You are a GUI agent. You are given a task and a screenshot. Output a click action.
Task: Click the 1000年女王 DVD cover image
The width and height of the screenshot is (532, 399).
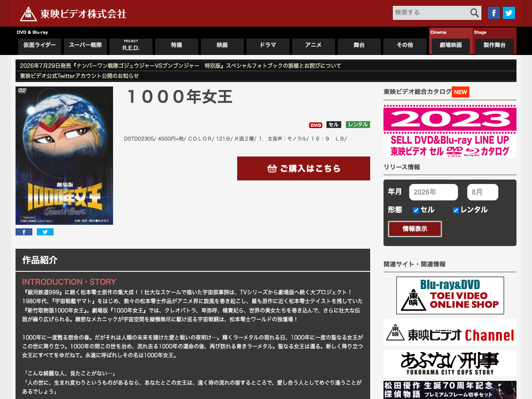click(x=64, y=156)
